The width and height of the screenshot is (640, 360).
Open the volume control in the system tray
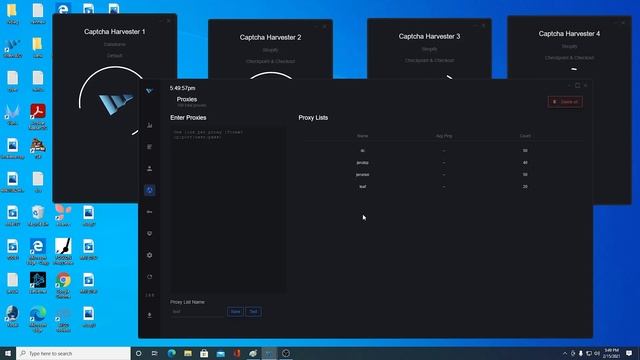597,353
